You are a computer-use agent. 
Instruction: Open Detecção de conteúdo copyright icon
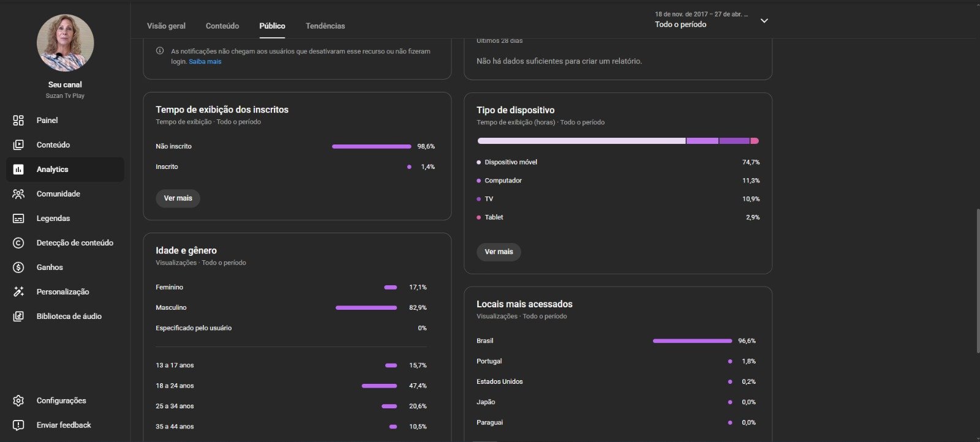coord(18,243)
